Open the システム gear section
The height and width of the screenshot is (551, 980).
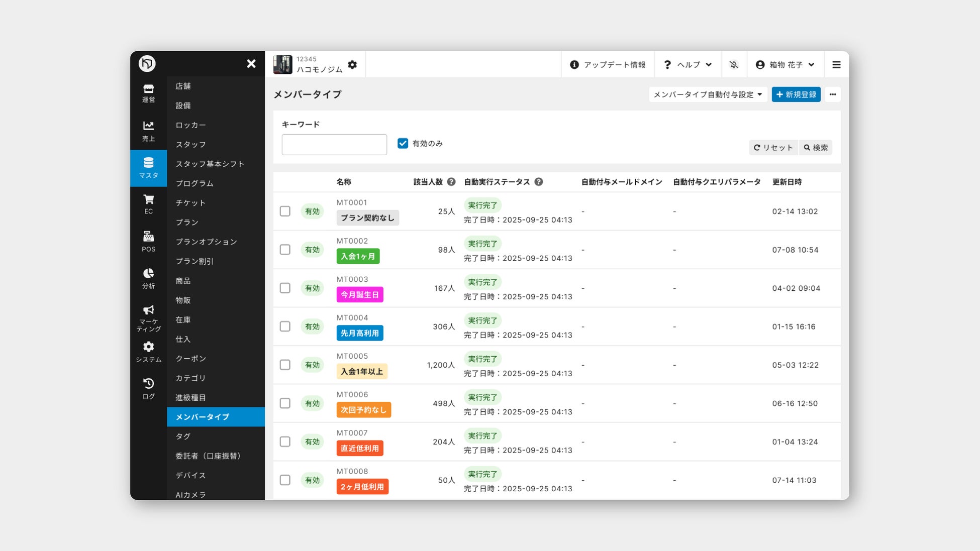coord(148,352)
